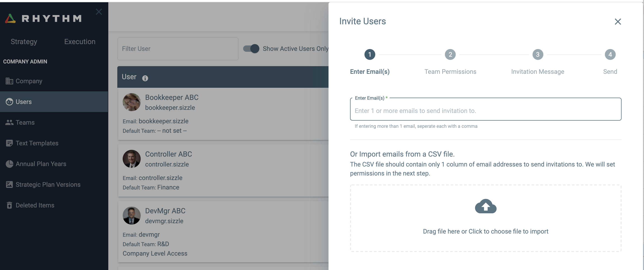644x270 pixels.
Task: Open Text Templates in the sidebar
Action: pos(54,143)
